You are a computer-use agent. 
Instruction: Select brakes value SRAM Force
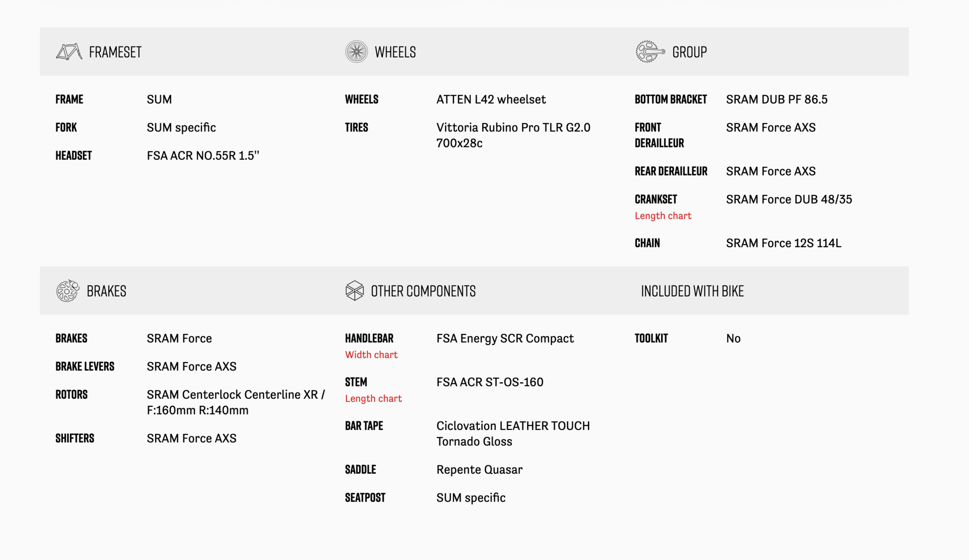(x=179, y=338)
